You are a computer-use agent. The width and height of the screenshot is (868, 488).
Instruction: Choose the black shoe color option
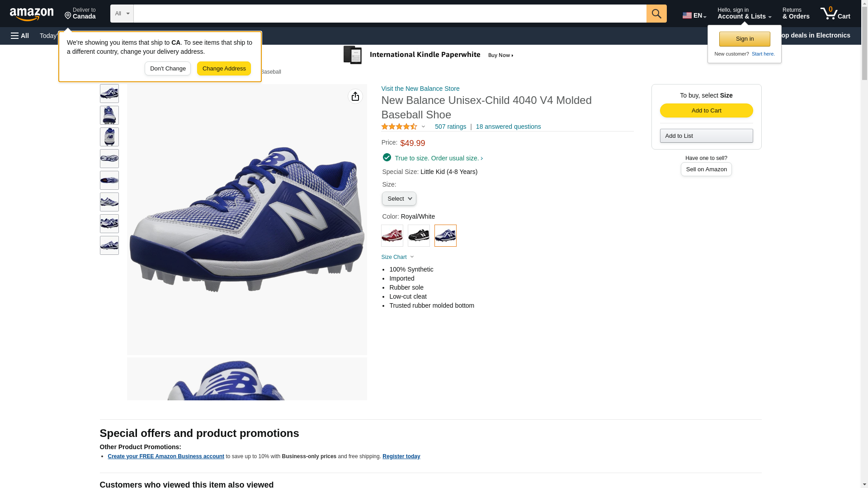pos(419,235)
